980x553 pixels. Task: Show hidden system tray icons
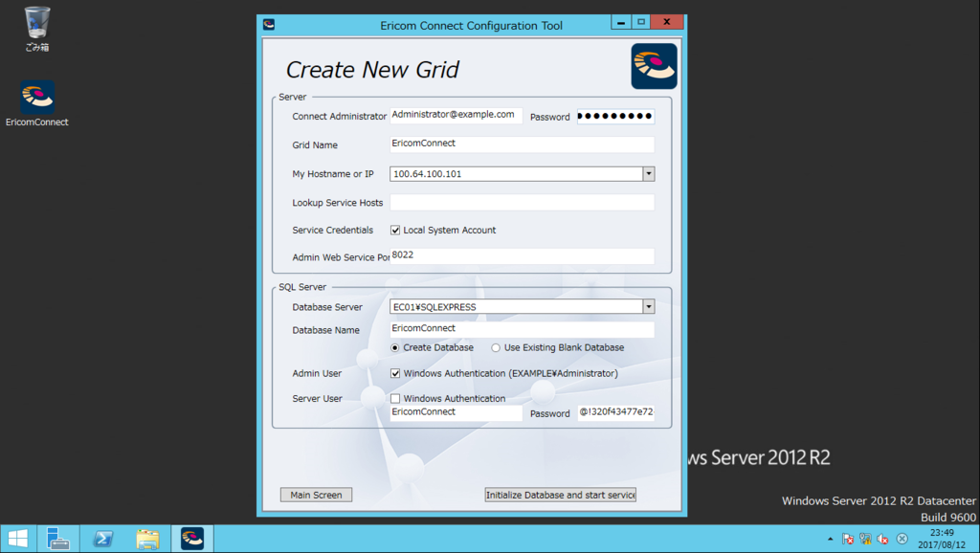pyautogui.click(x=830, y=539)
